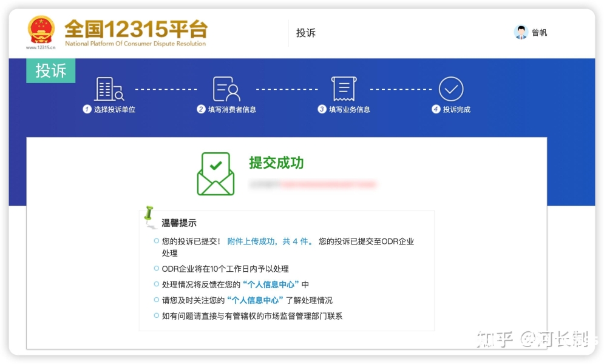Click the blue 附件上传成功 text
Screen dimensions: 604x364
point(270,241)
